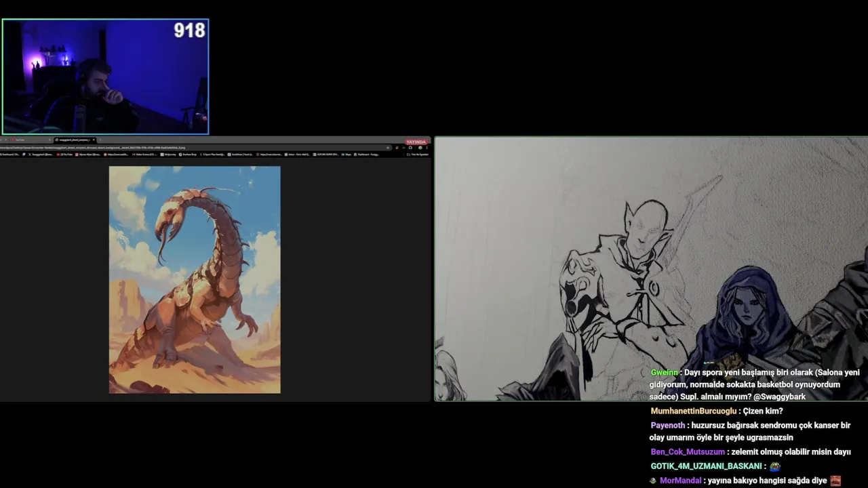Click username Gweinn in chat
868x488 pixels.
pos(664,372)
